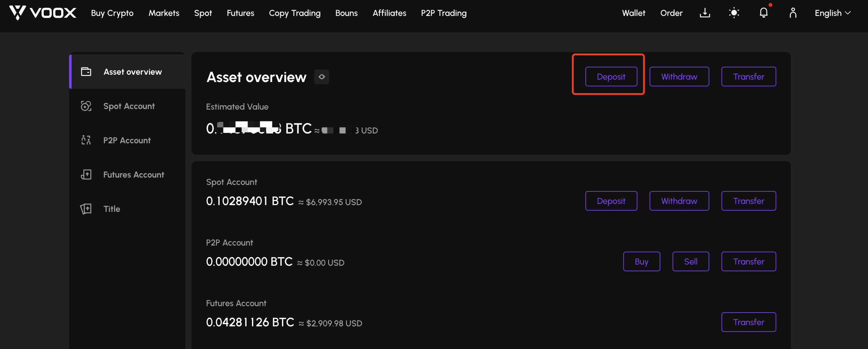The image size is (868, 349).
Task: Click the P2P Account sidebar icon
Action: (86, 140)
